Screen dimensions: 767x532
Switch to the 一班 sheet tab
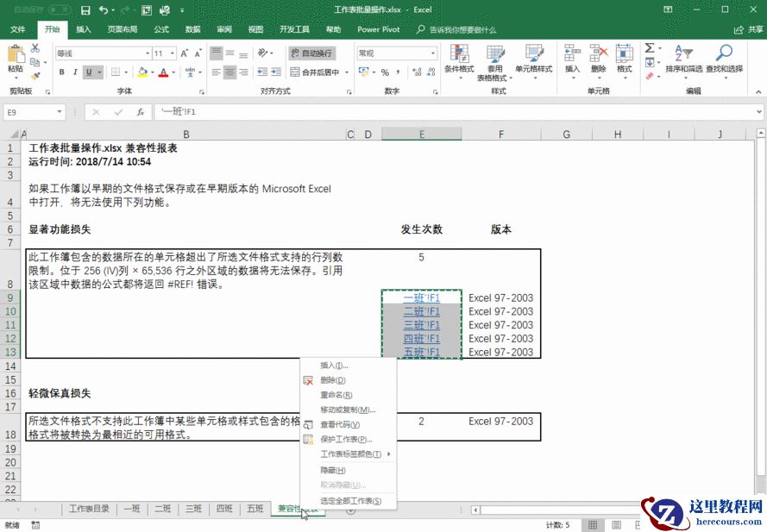click(132, 509)
